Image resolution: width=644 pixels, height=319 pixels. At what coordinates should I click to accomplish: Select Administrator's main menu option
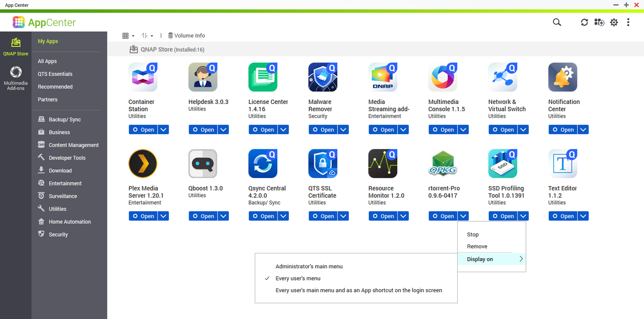[309, 266]
